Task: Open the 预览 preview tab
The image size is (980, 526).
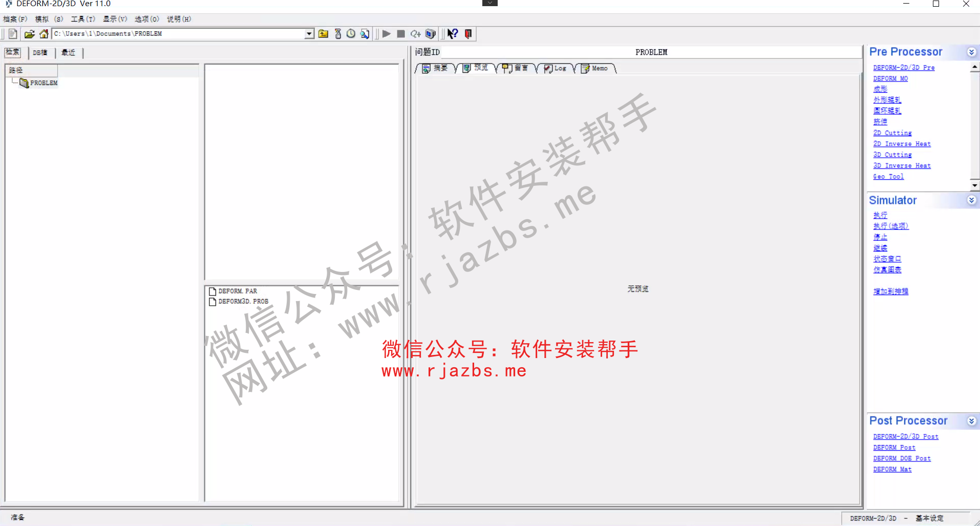Action: (x=475, y=68)
